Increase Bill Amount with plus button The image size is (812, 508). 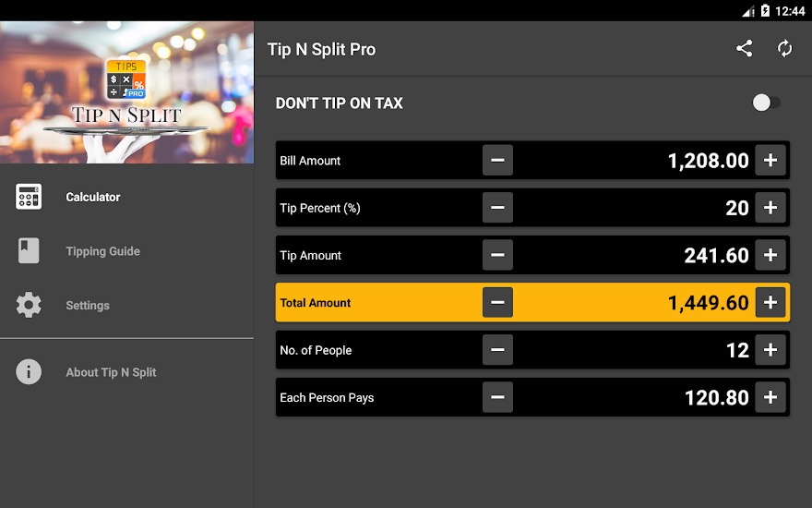[770, 161]
